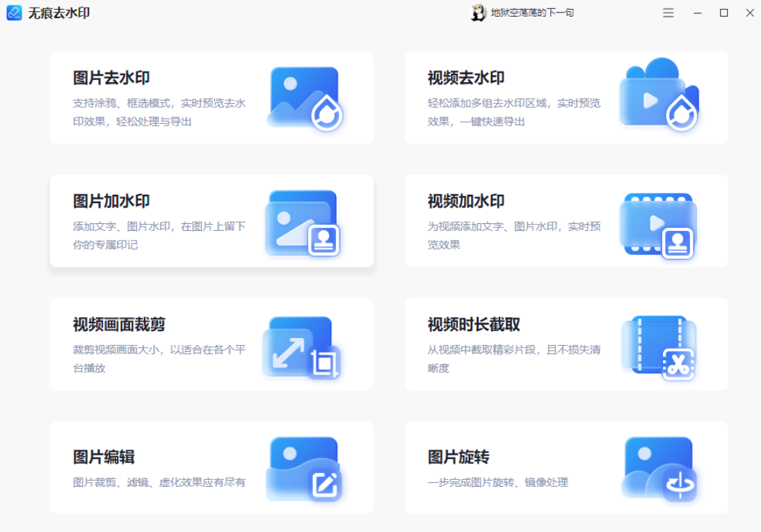Click the 图片加水印 stamp image icon
This screenshot has width=761, height=532.
(303, 223)
